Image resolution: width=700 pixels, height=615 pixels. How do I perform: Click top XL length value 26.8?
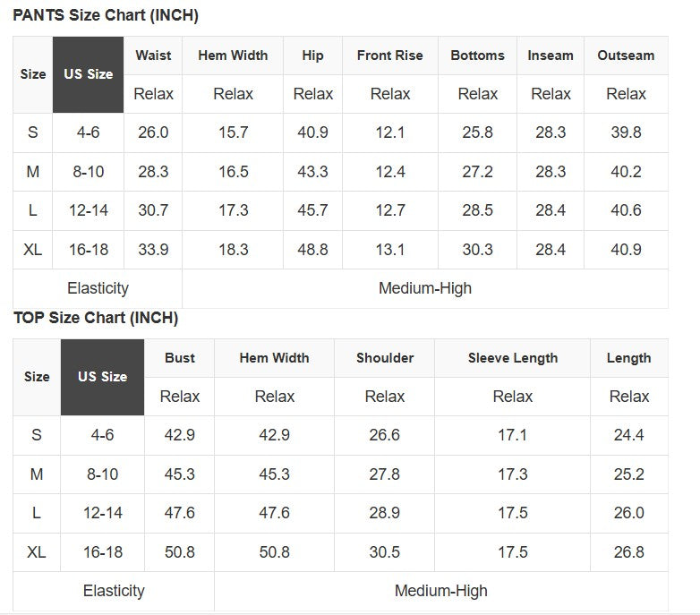(x=628, y=552)
